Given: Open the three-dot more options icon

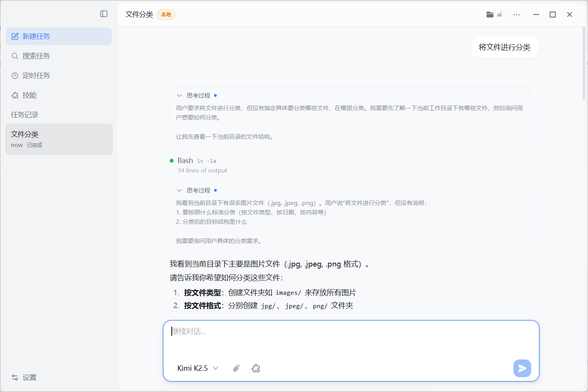Looking at the screenshot, I should click(x=516, y=15).
